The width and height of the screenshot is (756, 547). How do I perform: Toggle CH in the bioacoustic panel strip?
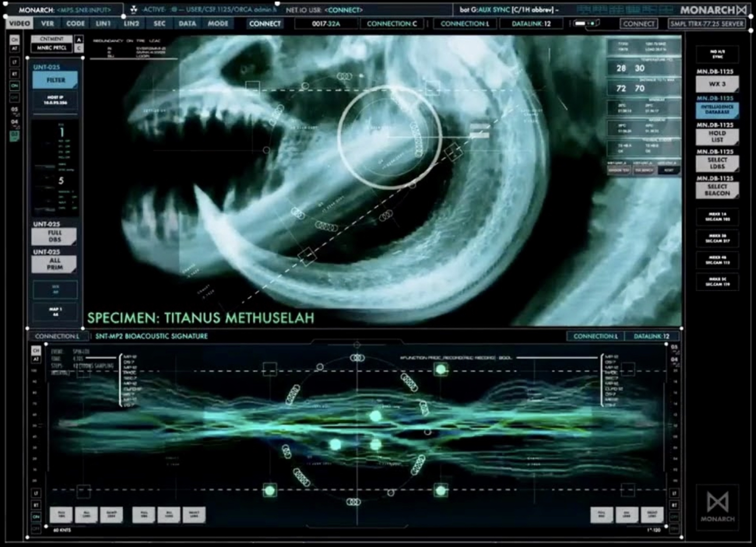(x=36, y=350)
